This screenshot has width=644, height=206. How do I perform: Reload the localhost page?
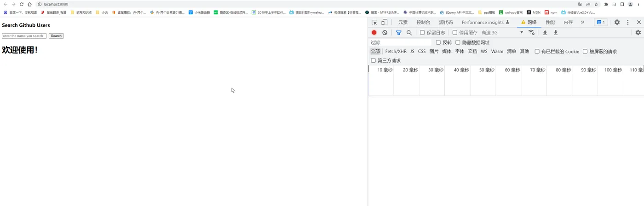point(21,4)
